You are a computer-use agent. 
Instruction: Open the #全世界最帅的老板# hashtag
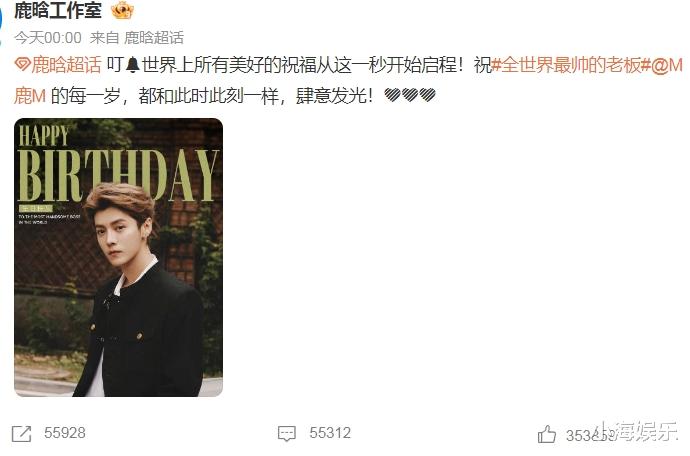[571, 65]
